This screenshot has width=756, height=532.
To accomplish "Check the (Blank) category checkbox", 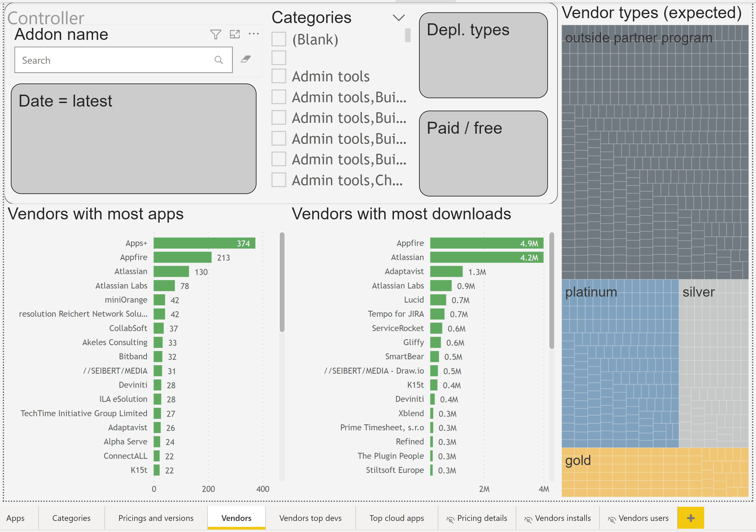I will (x=279, y=39).
